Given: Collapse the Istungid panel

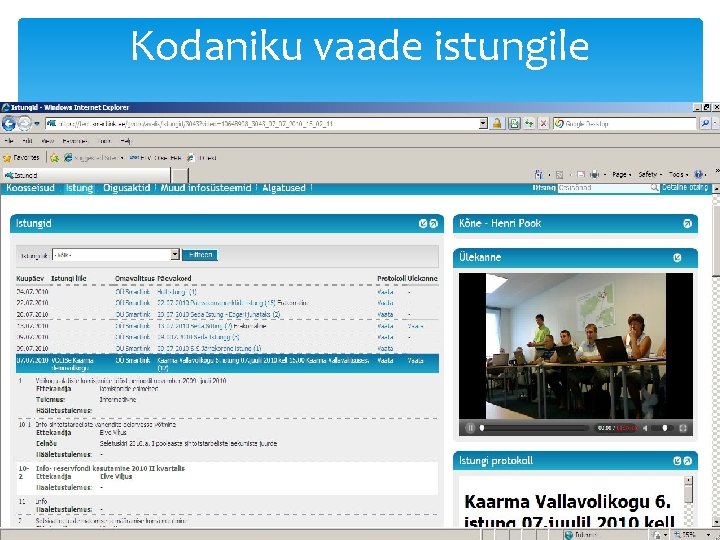Looking at the screenshot, I should click(433, 224).
